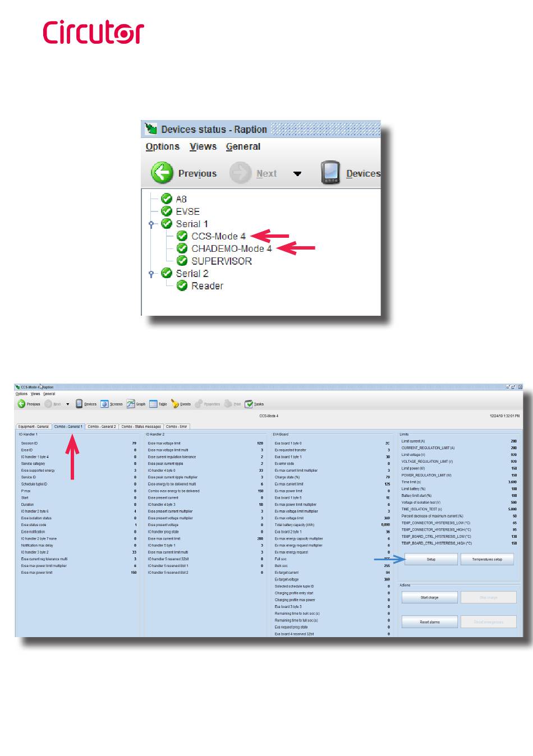Click the Reset alarms button
This screenshot has width=533, height=756.
point(430,622)
